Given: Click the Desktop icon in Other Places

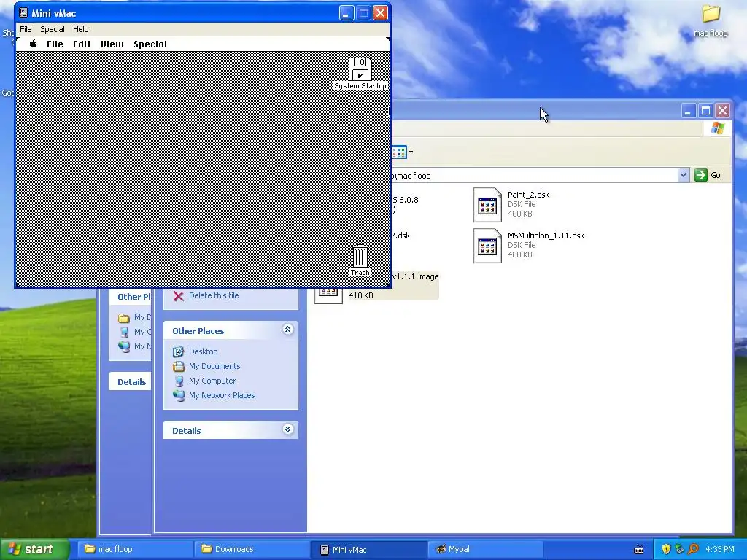Looking at the screenshot, I should [178, 351].
